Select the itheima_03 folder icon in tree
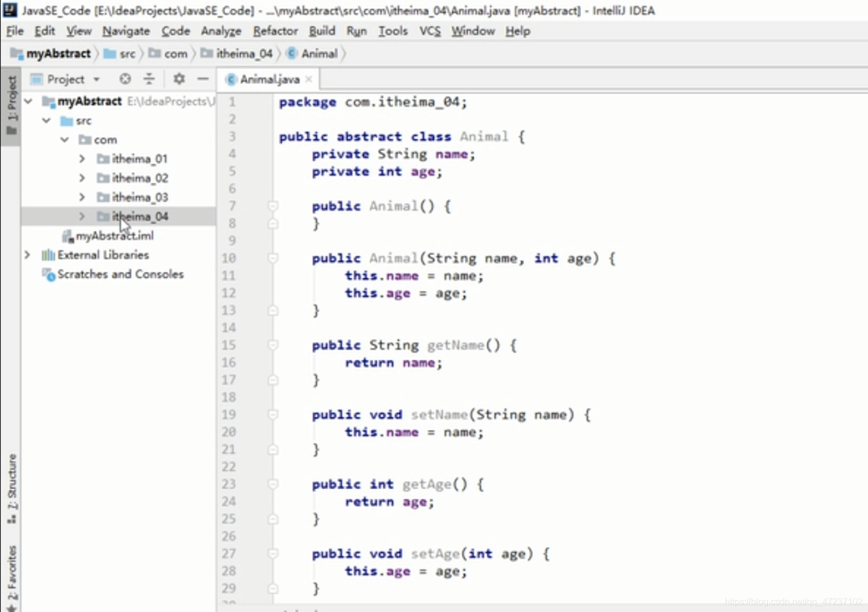The width and height of the screenshot is (868, 612). coord(103,197)
